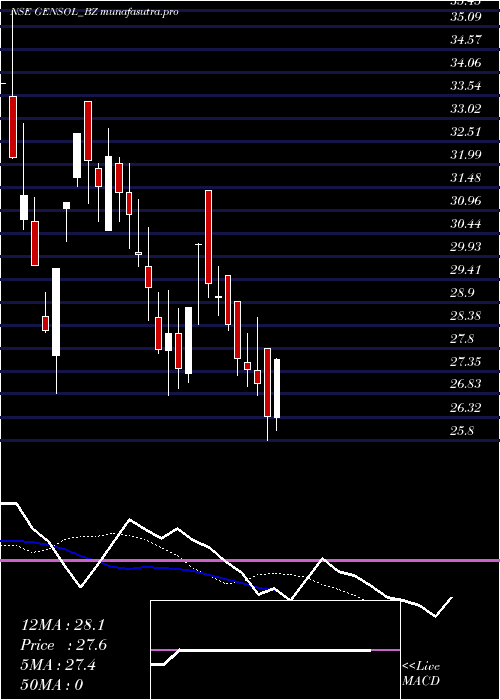500x700 pixels.
Task: Click the 30.44 price axis label
Action: 466,224
